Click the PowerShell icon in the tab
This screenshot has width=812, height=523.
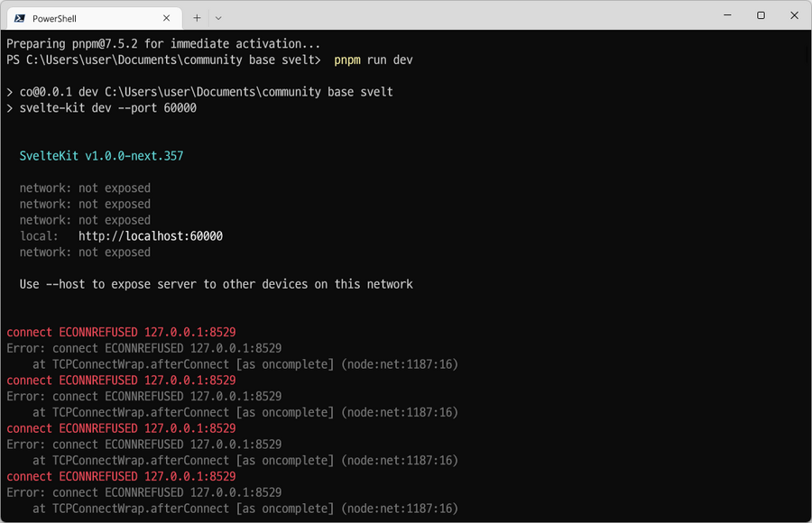pyautogui.click(x=20, y=18)
